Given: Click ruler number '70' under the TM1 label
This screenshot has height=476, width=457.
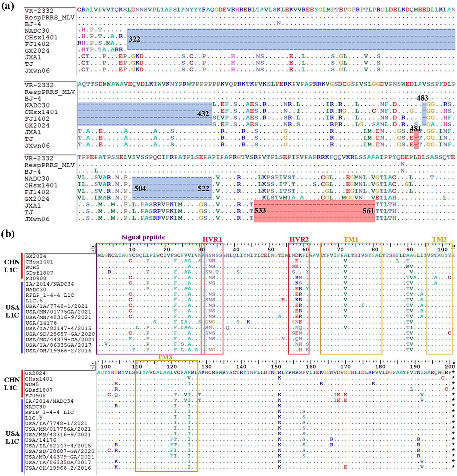Looking at the screenshot, I should [x=340, y=250].
